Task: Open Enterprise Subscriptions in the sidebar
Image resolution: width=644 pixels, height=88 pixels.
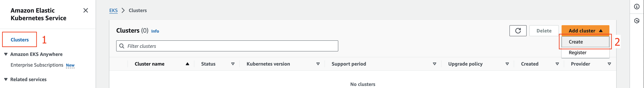Action: [37, 65]
